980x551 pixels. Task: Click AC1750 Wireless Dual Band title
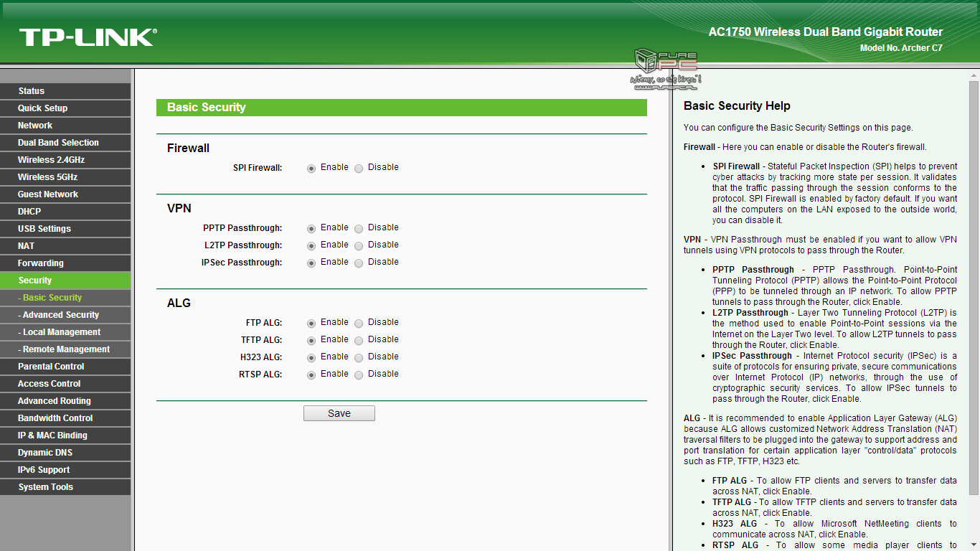pyautogui.click(x=826, y=32)
